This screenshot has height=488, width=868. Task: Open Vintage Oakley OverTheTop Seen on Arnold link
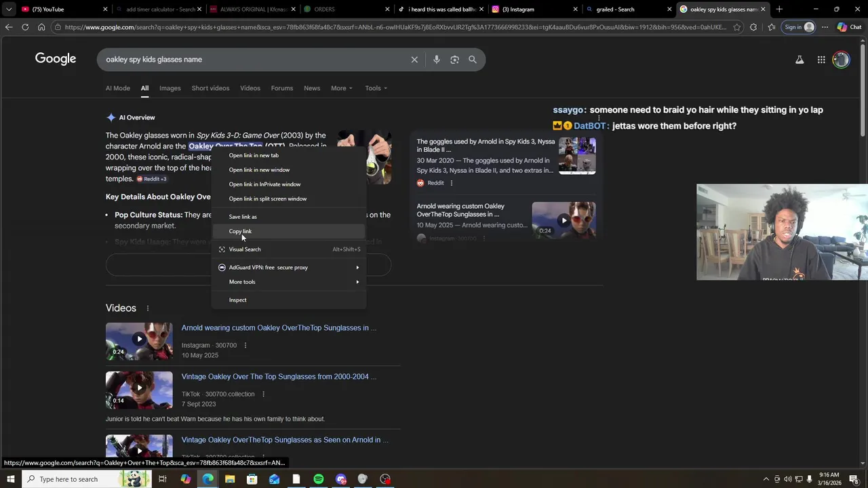click(285, 440)
